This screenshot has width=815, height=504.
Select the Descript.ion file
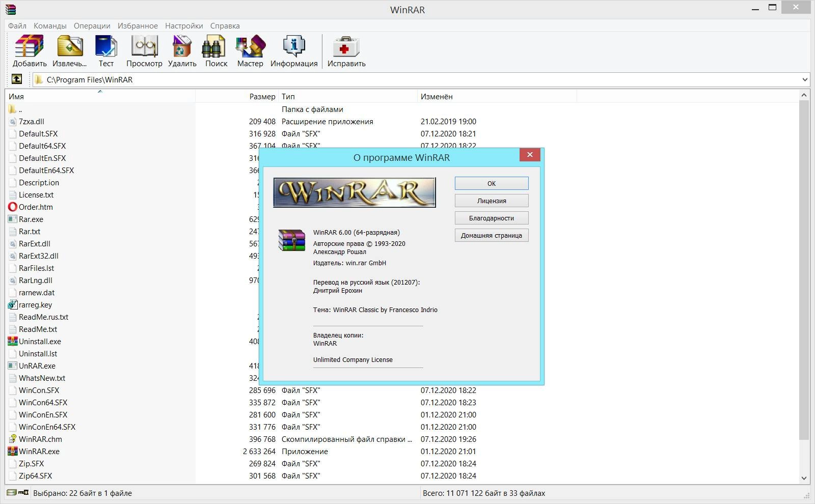pyautogui.click(x=39, y=182)
